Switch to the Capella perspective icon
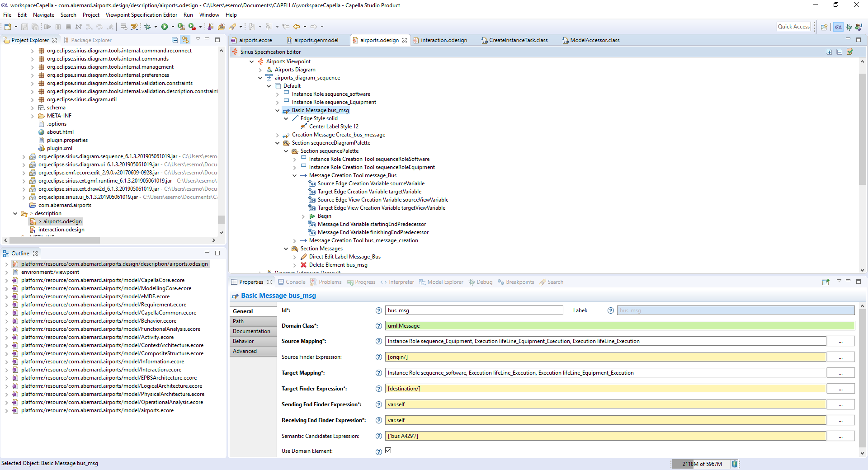The width and height of the screenshot is (868, 470). tap(838, 27)
